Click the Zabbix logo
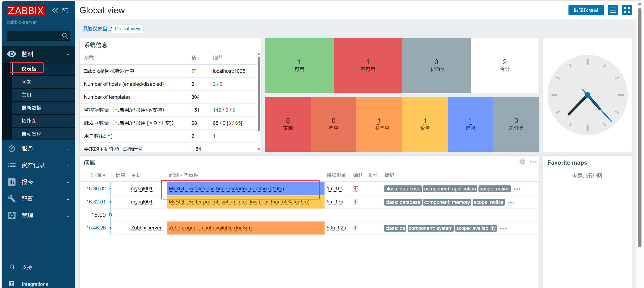This screenshot has height=288, width=644. 26,10
